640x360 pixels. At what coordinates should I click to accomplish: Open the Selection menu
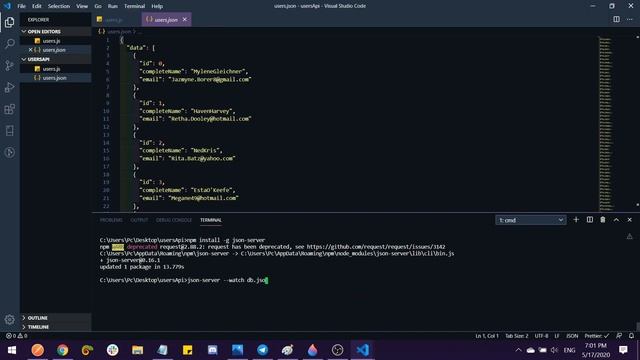click(59, 6)
